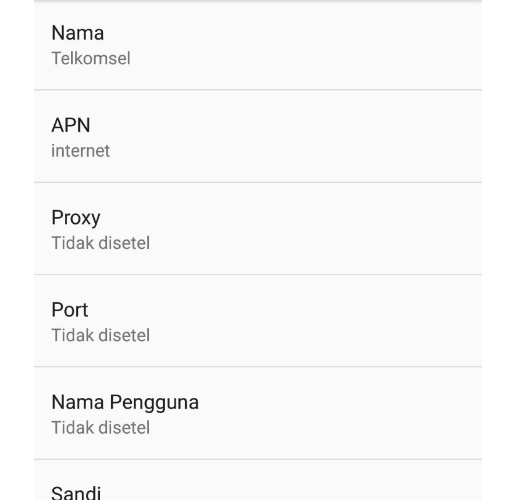Select the Telkomsel entry row

click(x=258, y=46)
